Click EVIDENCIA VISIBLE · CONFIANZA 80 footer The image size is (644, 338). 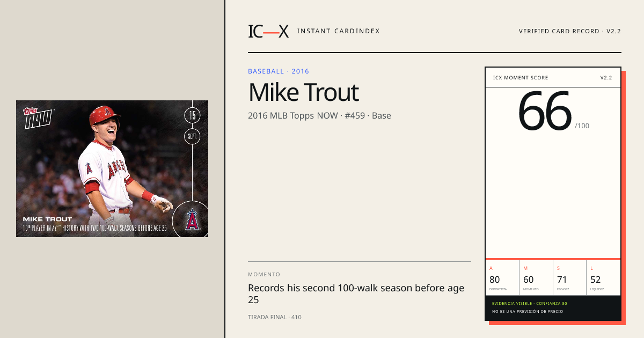click(530, 304)
